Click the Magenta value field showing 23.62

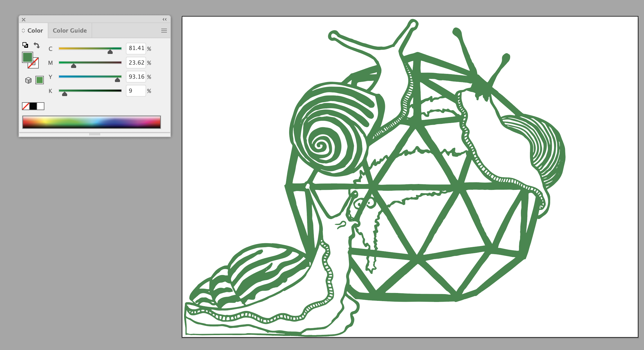(136, 63)
